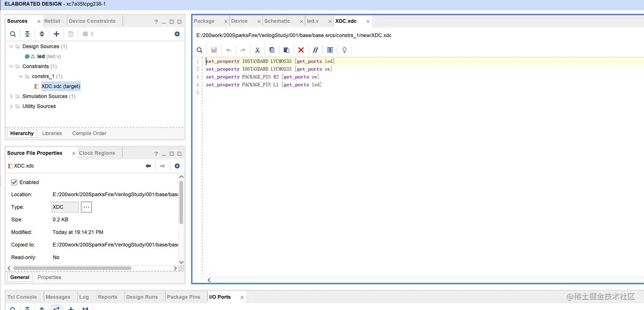Select the led (led.v) source file
This screenshot has width=644, height=310.
[x=43, y=56]
